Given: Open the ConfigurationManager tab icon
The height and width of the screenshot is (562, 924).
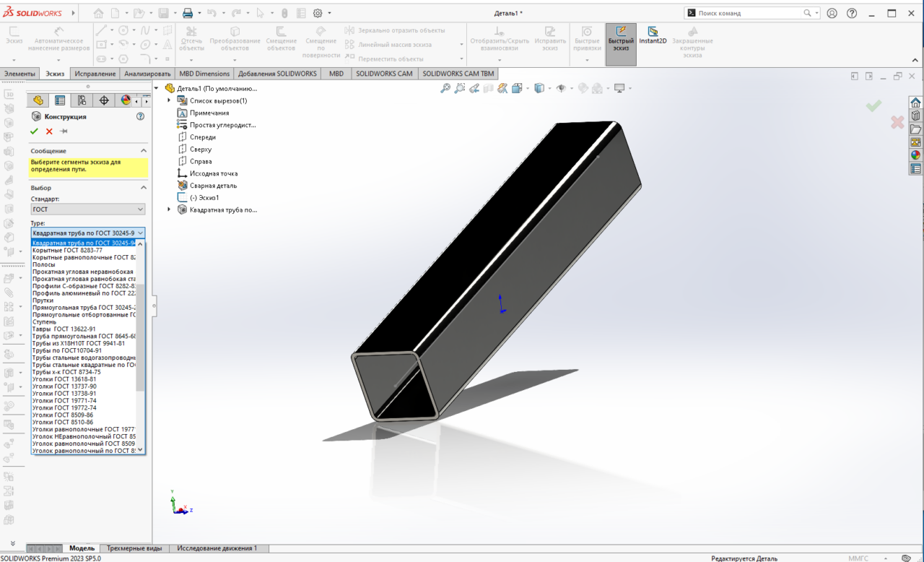Looking at the screenshot, I should [x=82, y=100].
